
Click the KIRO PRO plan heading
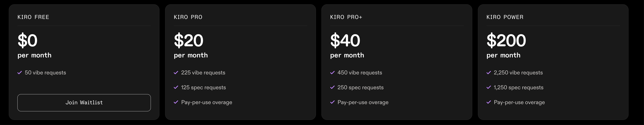(188, 17)
